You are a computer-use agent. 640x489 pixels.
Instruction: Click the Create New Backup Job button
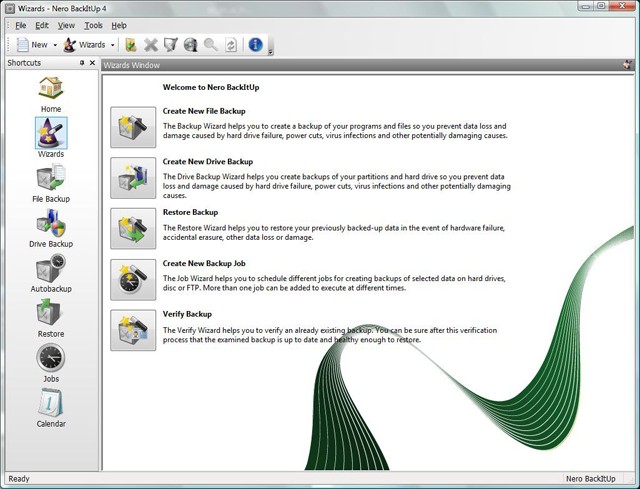pos(133,280)
